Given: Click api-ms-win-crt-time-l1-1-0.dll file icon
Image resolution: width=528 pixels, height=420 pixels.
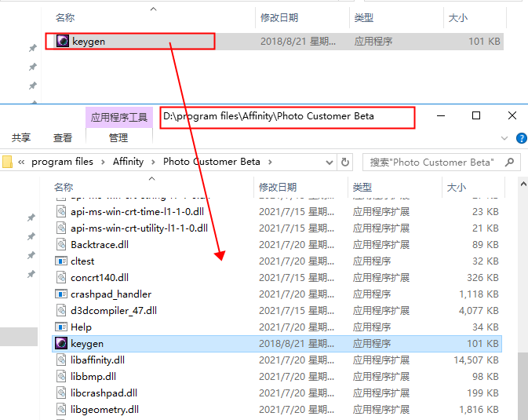Looking at the screenshot, I should pyautogui.click(x=61, y=212).
